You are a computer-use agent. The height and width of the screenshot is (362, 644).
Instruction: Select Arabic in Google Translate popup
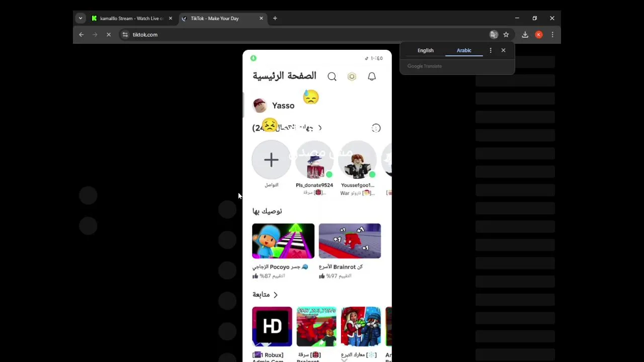(x=464, y=50)
